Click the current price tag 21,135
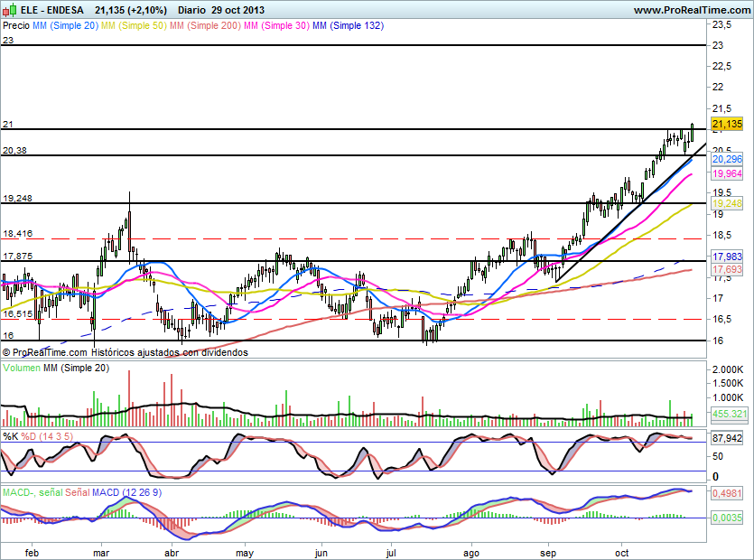Viewport: 754px width, 560px height. pyautogui.click(x=727, y=124)
